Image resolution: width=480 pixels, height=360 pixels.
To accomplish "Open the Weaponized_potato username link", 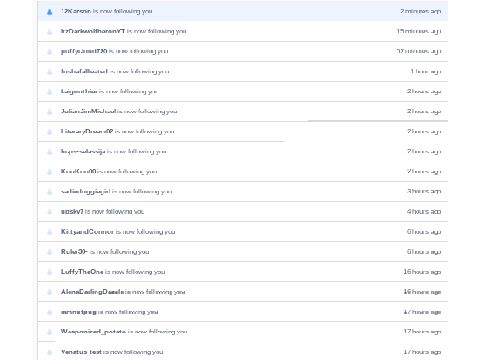I will click(93, 332).
